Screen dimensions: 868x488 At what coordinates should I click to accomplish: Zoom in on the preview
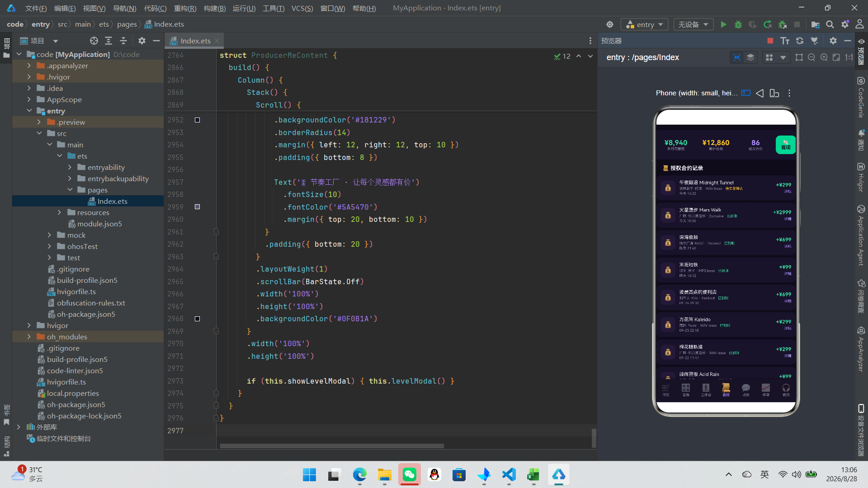(x=824, y=57)
